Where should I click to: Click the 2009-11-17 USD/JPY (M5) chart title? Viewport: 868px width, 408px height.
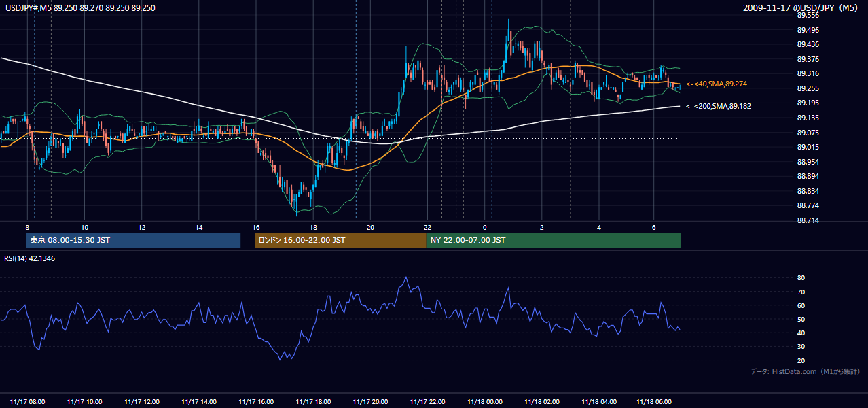[801, 8]
